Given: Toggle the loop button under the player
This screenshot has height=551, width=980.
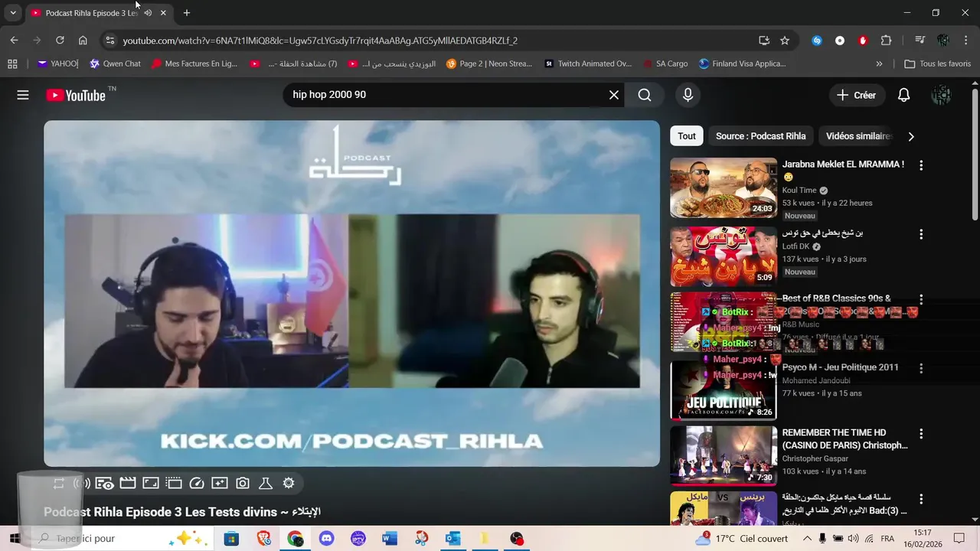Looking at the screenshot, I should pyautogui.click(x=59, y=483).
